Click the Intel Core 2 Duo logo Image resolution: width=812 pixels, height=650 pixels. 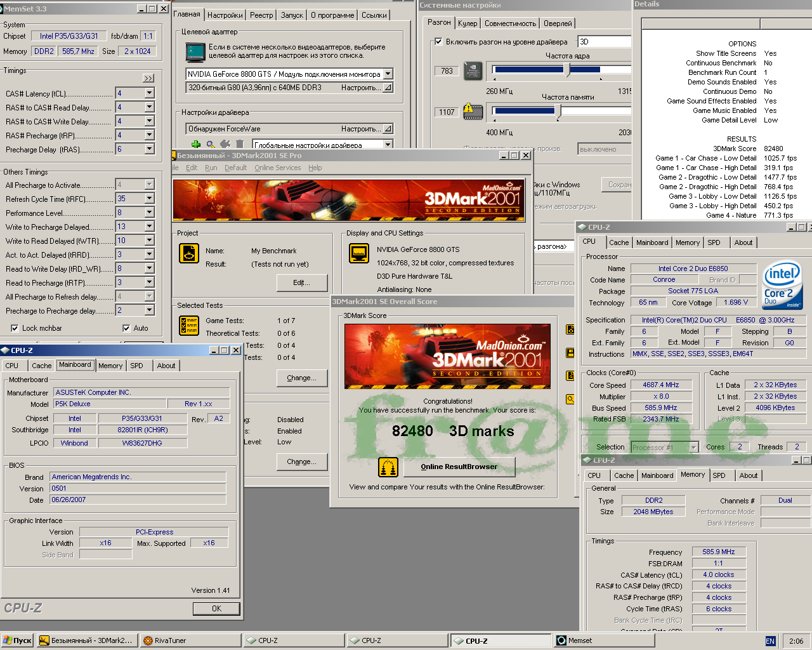tap(782, 285)
